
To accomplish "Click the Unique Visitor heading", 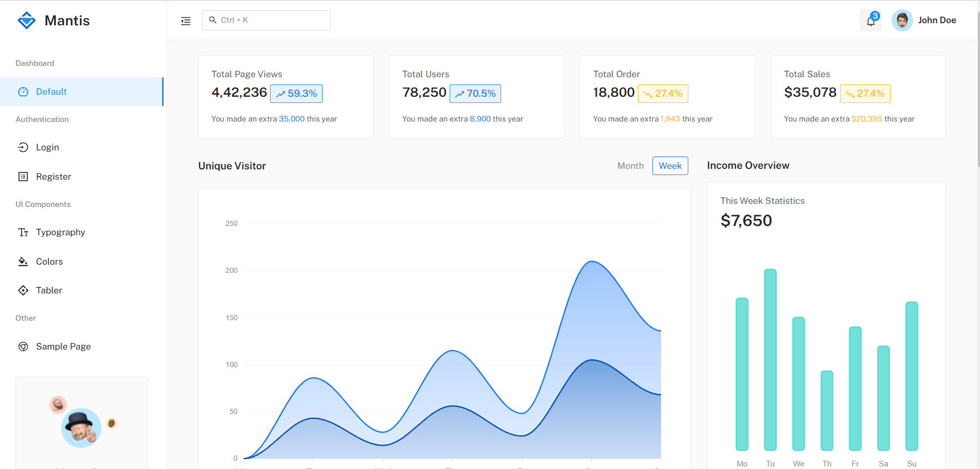I will (232, 166).
